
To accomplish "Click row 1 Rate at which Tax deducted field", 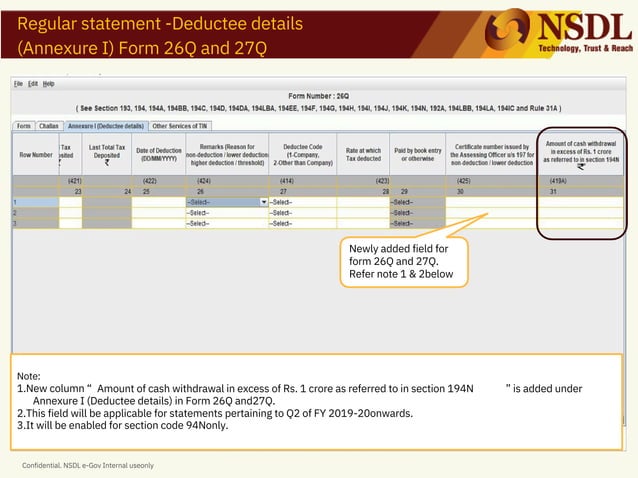I will point(363,202).
